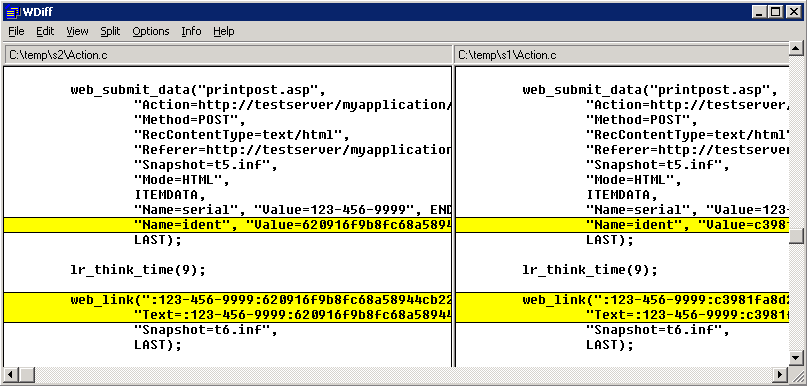Click highlighted "Text=:123-456-9999" line in right pane

[687, 315]
